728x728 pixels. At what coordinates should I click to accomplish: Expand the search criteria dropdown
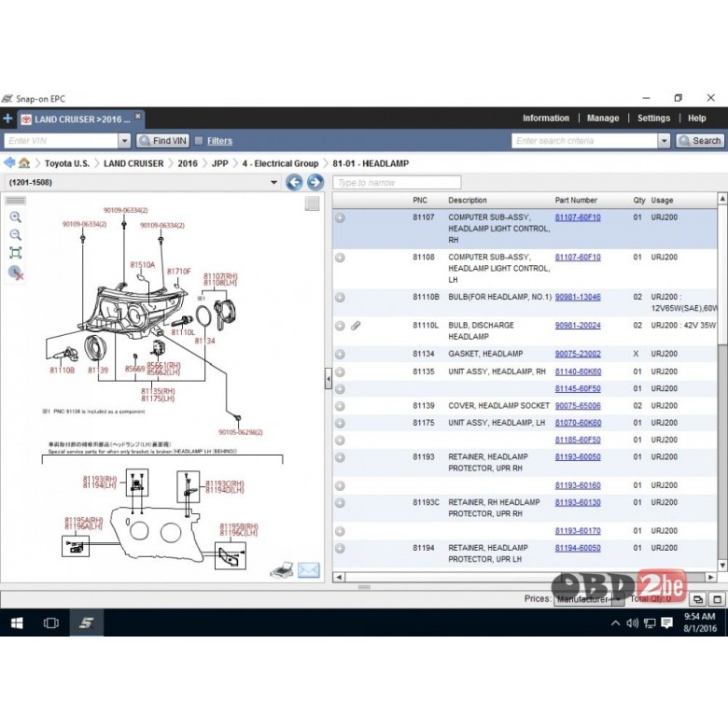coord(664,141)
